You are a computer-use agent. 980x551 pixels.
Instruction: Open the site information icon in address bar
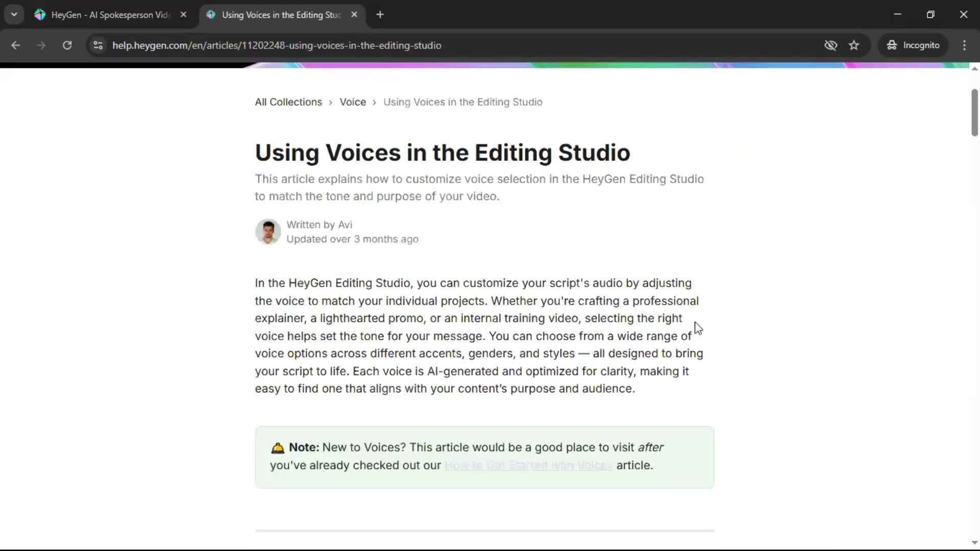coord(98,45)
